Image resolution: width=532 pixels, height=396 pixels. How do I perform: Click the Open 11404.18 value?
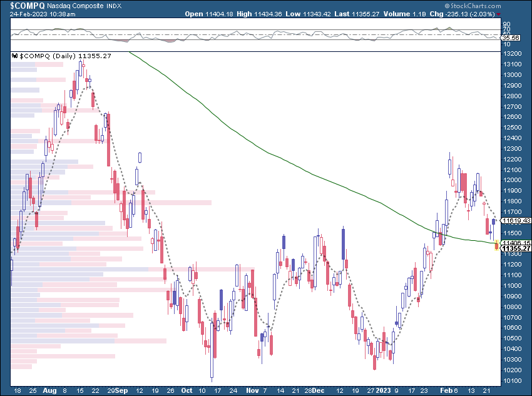(209, 14)
